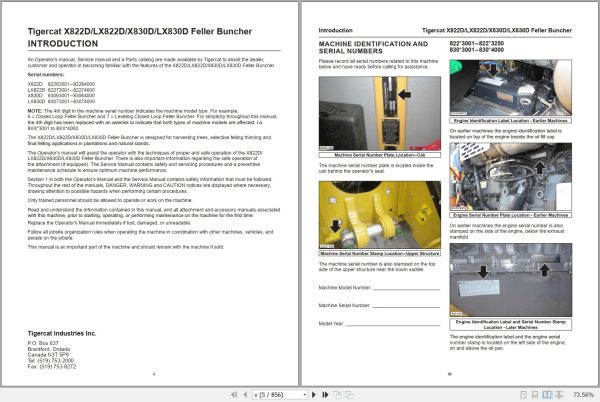Click the MACHINE IDENTIFICATION AND SERIAL NUMBERS heading
Image resolution: width=600 pixels, height=402 pixels.
pyautogui.click(x=373, y=47)
